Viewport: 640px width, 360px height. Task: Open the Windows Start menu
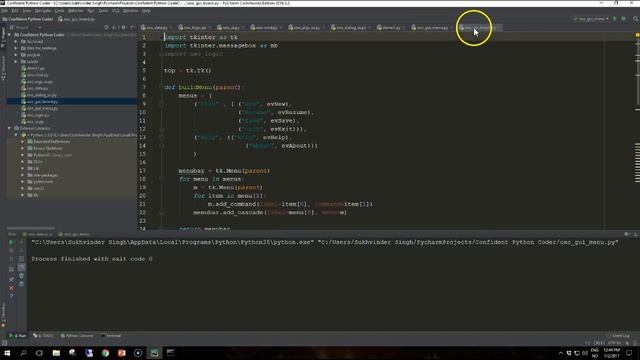tap(7, 353)
